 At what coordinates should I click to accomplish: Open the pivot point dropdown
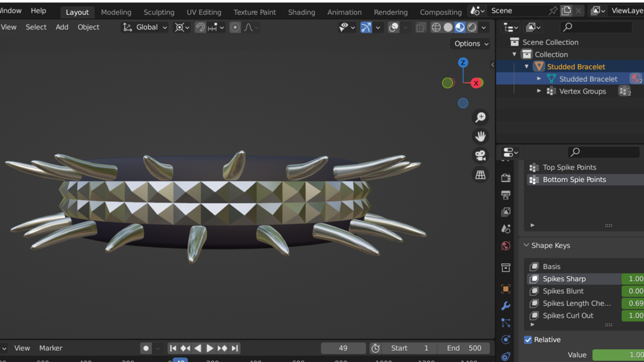click(182, 27)
